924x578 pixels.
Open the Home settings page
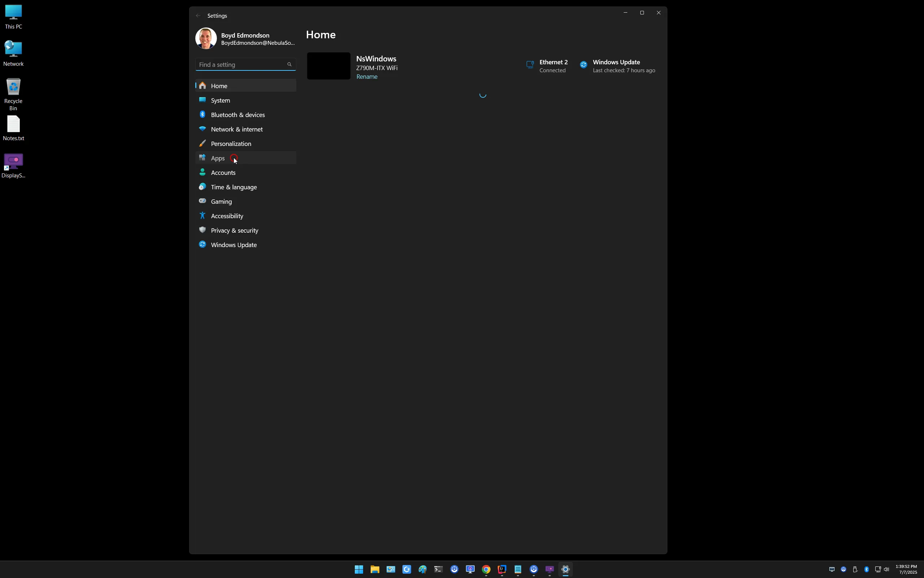pyautogui.click(x=245, y=86)
